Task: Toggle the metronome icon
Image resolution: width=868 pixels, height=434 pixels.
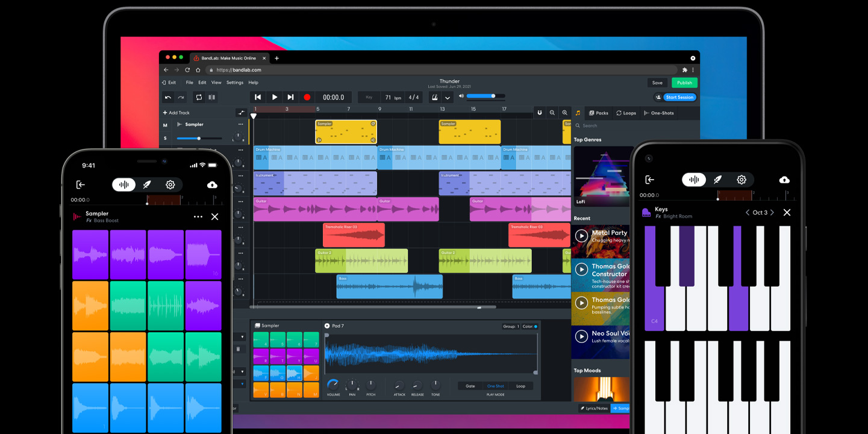Action: (x=434, y=97)
